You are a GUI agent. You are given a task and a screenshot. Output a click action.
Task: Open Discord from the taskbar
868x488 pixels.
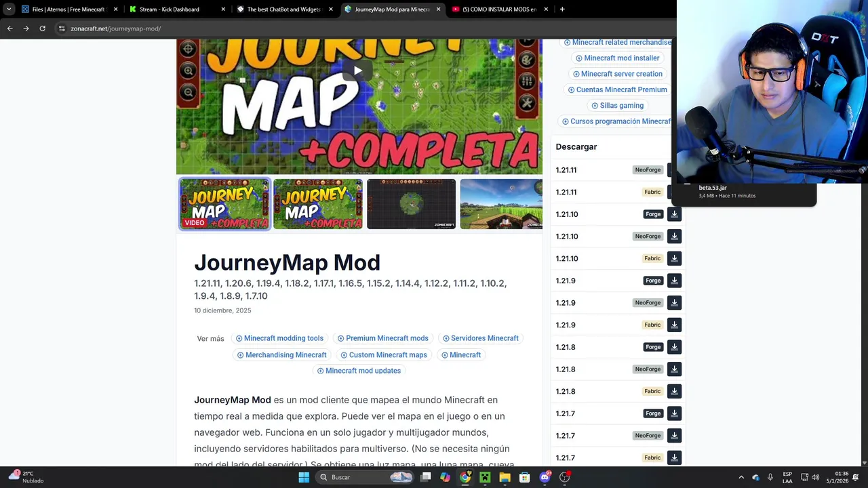point(545,477)
